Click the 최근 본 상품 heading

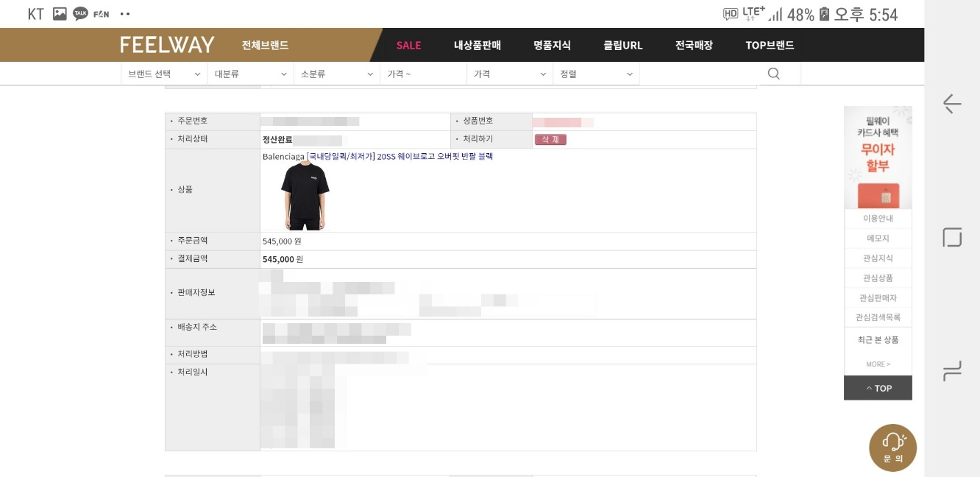point(878,340)
